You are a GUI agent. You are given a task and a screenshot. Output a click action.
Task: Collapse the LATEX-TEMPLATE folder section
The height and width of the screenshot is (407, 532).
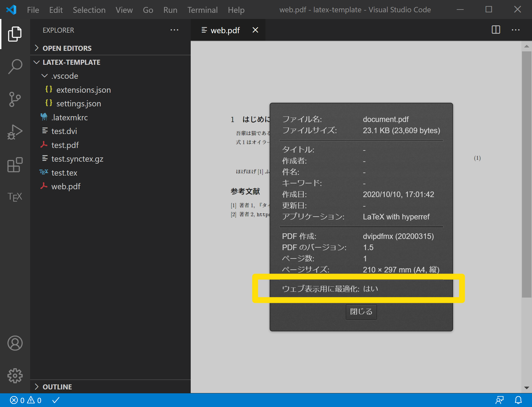110,62
